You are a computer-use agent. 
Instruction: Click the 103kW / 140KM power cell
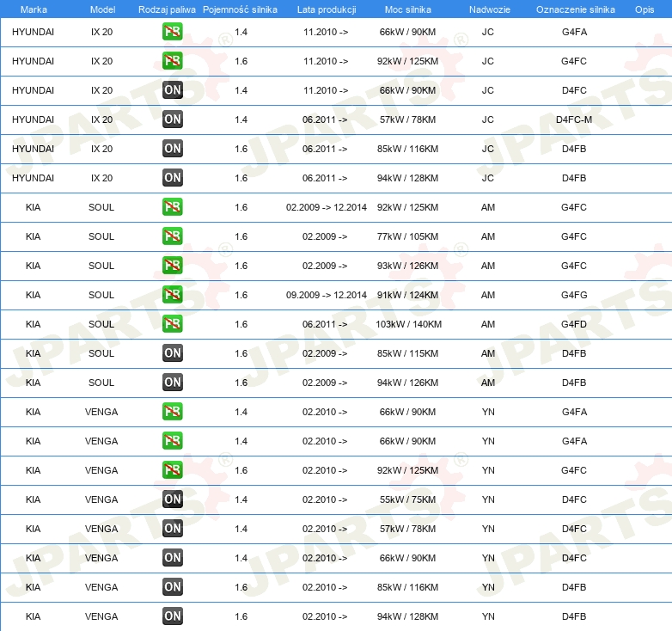click(408, 324)
